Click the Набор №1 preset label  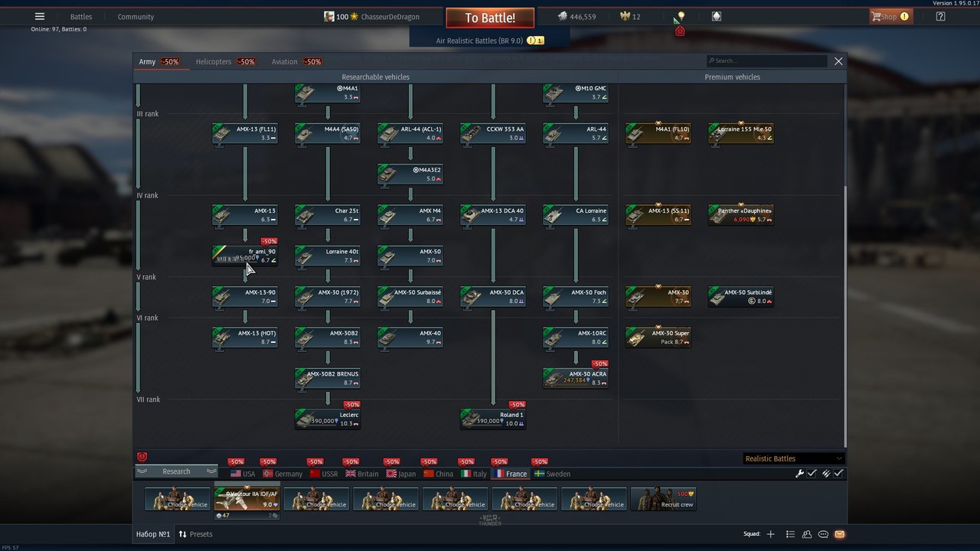pos(153,534)
